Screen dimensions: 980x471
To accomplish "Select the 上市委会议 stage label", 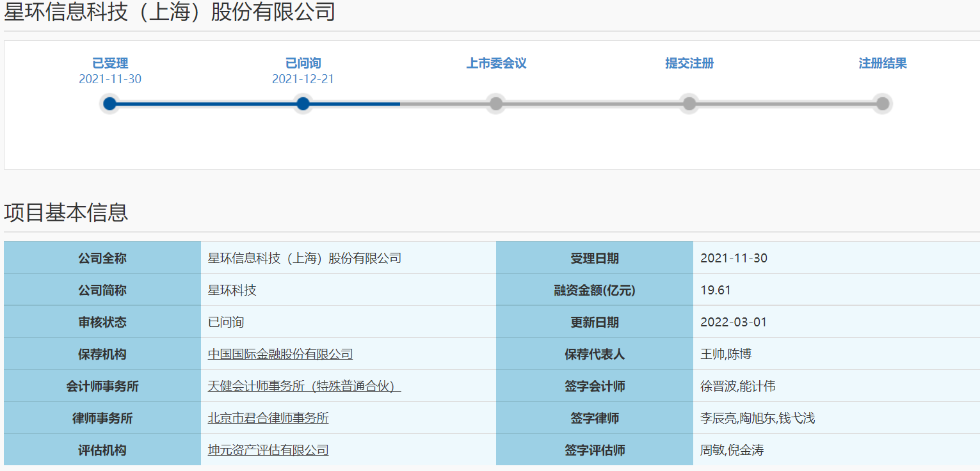I will 496,63.
